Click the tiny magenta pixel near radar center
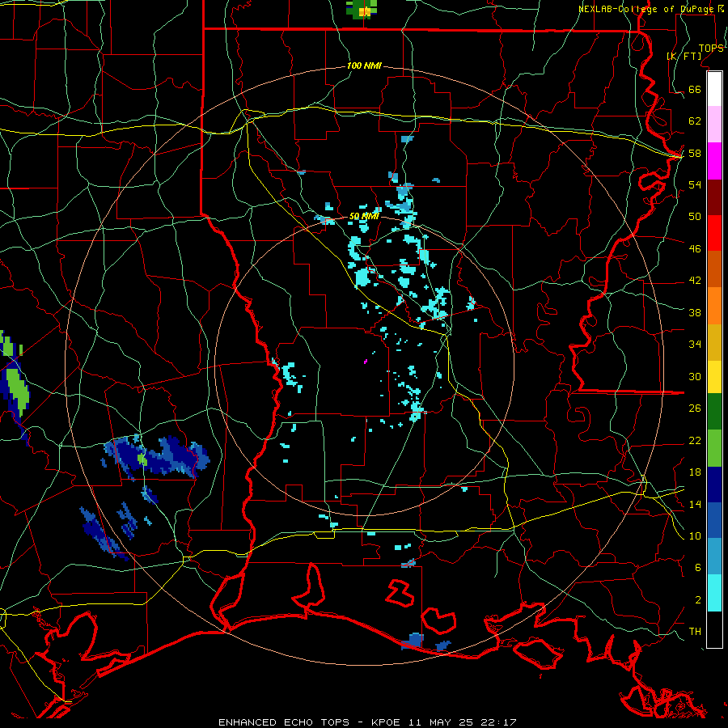 [366, 362]
